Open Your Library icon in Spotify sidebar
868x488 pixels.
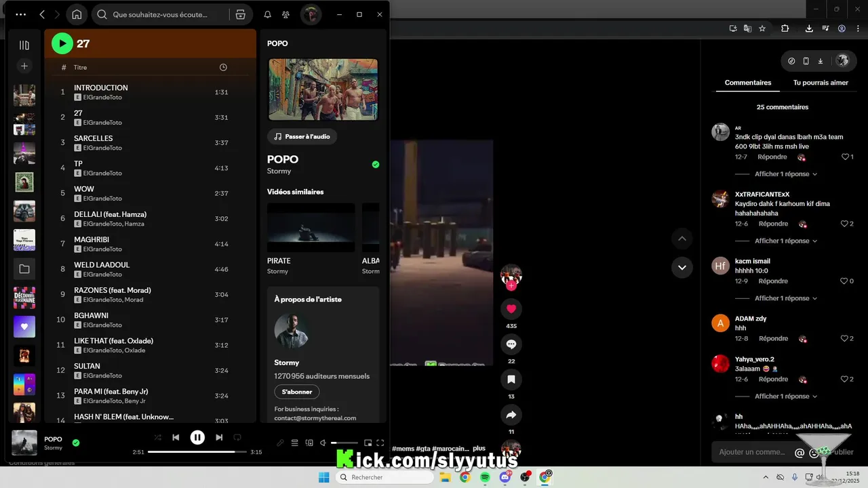(x=24, y=45)
